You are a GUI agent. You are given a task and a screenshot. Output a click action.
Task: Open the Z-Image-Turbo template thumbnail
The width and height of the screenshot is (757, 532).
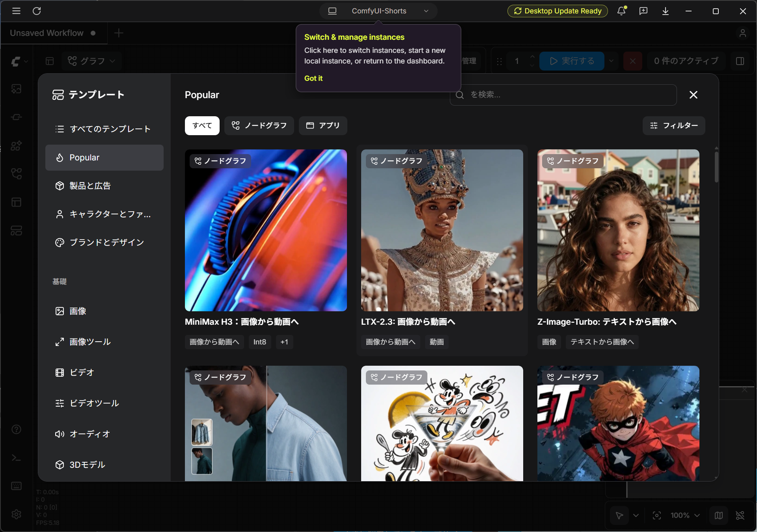click(x=618, y=230)
